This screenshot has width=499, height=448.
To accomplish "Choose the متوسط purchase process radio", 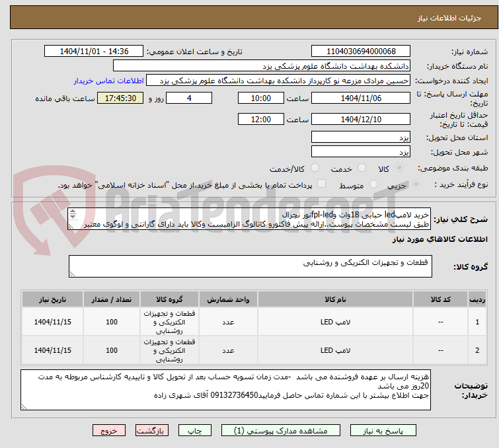I will tap(373, 184).
